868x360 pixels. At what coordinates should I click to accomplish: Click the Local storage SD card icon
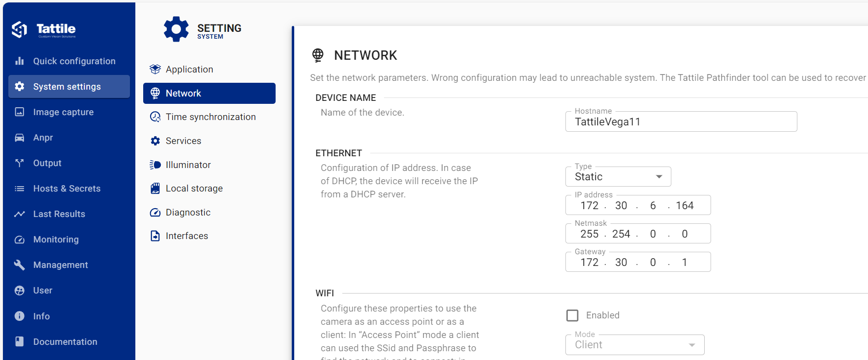pos(155,189)
